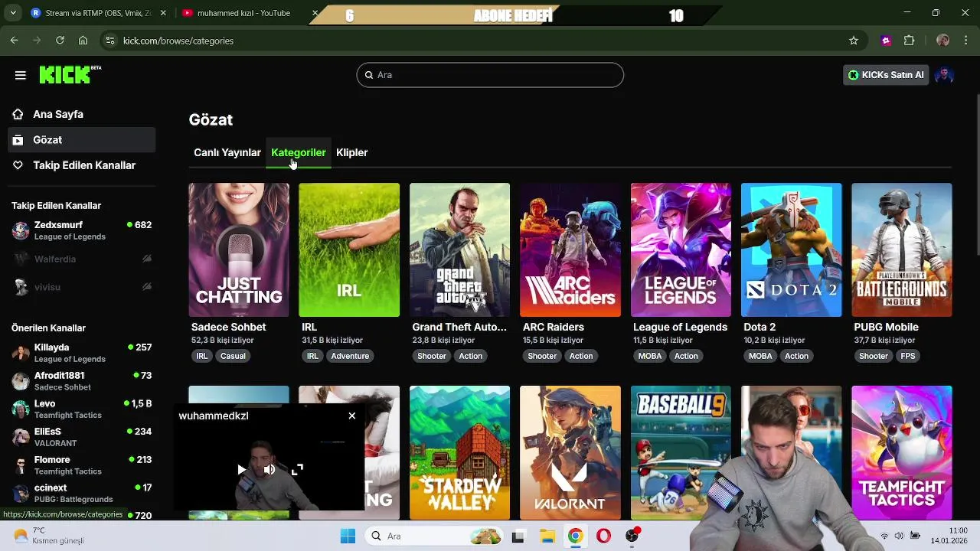The height and width of the screenshot is (551, 980).
Task: Click the Casual tag under Sadece Sohbet
Action: point(233,356)
